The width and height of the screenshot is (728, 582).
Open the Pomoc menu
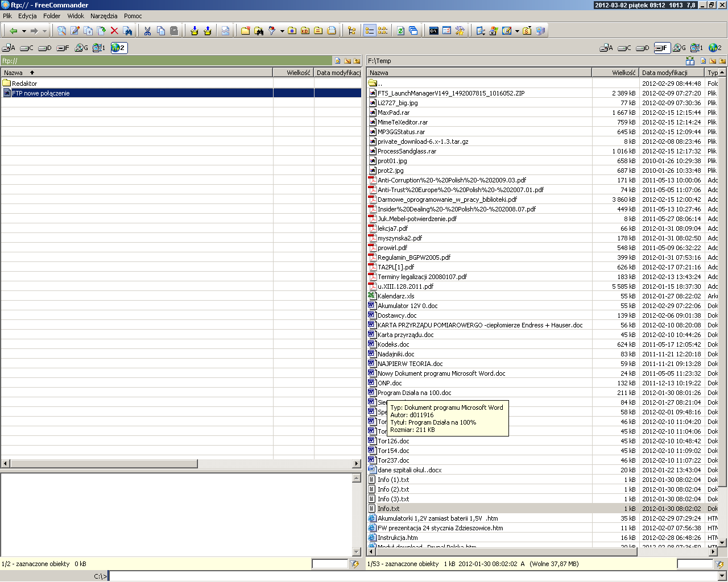point(133,16)
